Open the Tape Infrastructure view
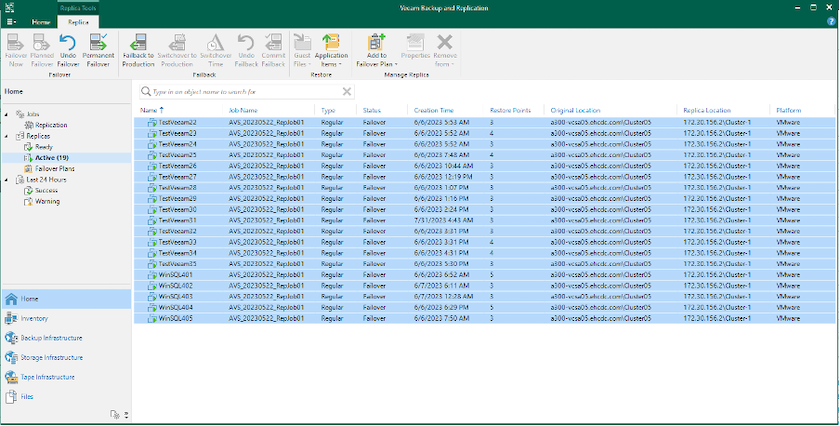The width and height of the screenshot is (840, 426). pos(48,377)
